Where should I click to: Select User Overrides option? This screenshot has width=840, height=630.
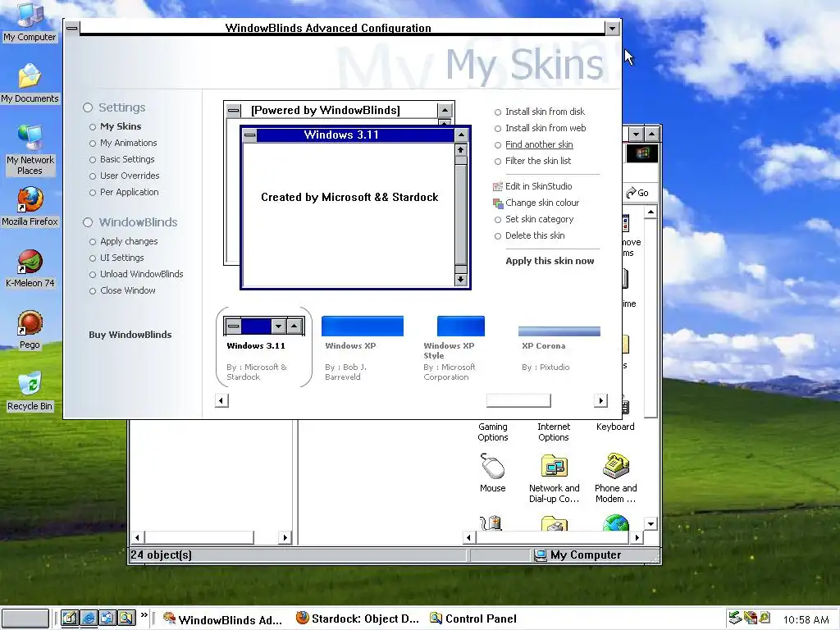point(129,176)
